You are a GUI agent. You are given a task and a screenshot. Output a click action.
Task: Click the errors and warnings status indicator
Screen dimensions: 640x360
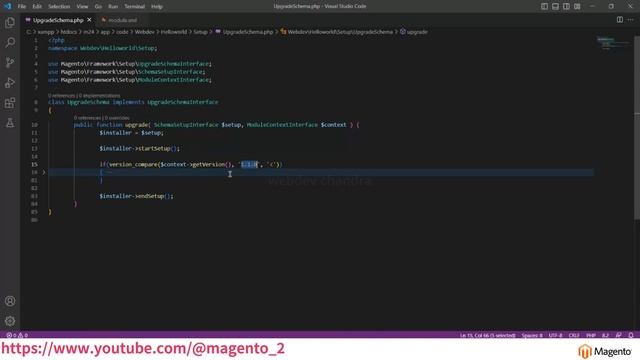(x=17, y=335)
